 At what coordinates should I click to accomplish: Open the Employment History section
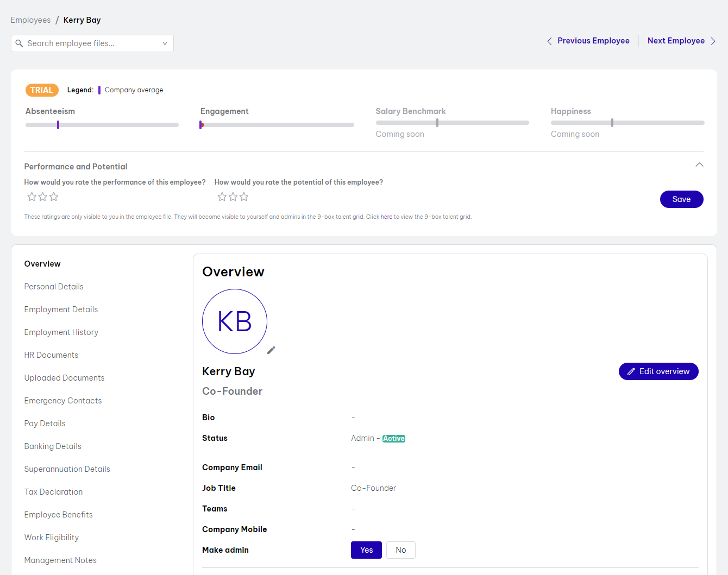[x=61, y=332]
